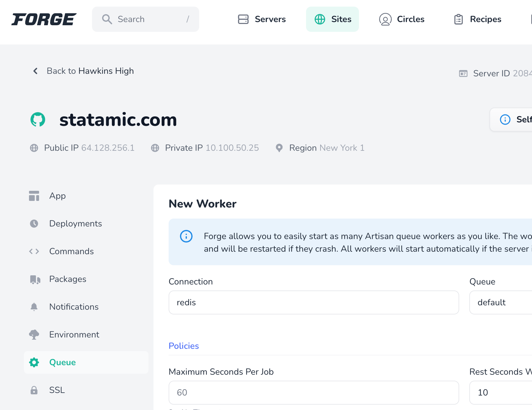This screenshot has height=410, width=532.
Task: Open the Connection dropdown showing redis
Action: (x=314, y=302)
